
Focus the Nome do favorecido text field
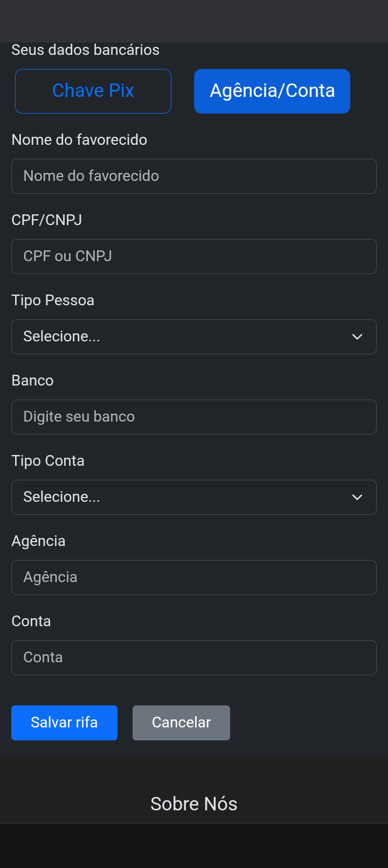(194, 176)
